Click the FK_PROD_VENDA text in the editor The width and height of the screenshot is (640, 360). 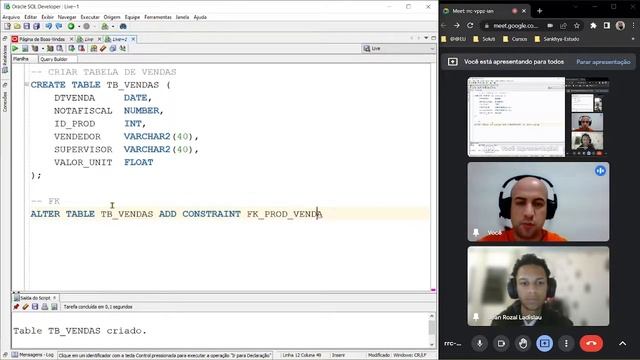tap(284, 214)
